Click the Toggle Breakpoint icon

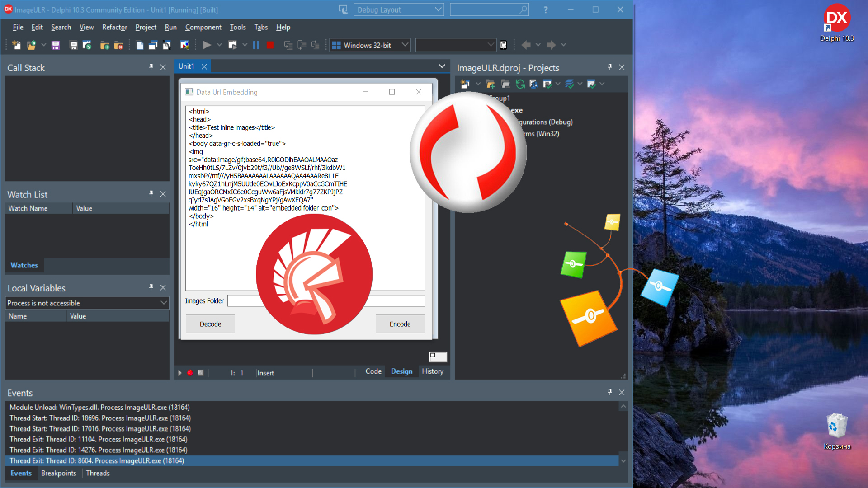coord(189,372)
